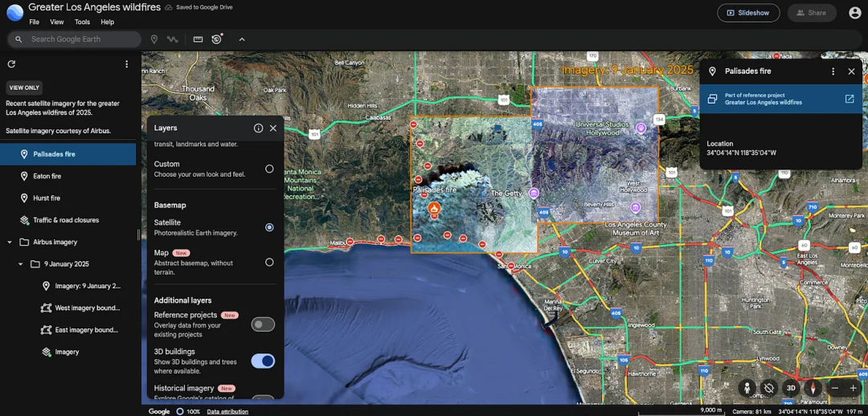Enable the Reference projects toggle
The image size is (868, 416).
263,324
